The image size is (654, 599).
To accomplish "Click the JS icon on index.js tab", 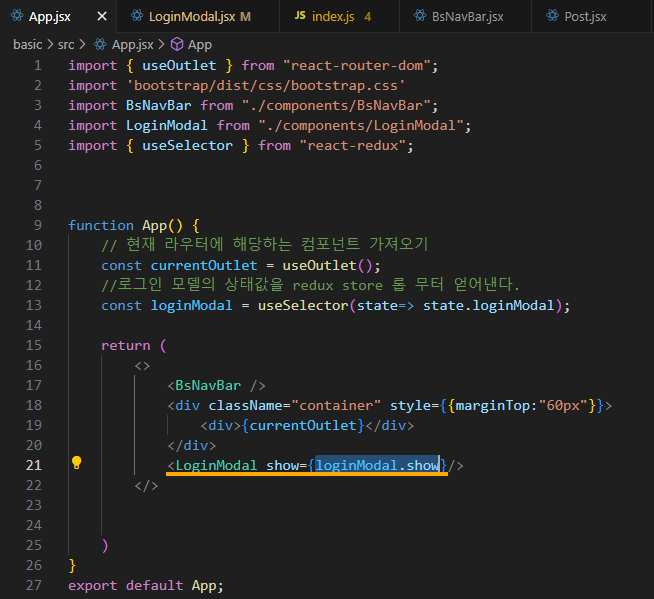I will (300, 15).
